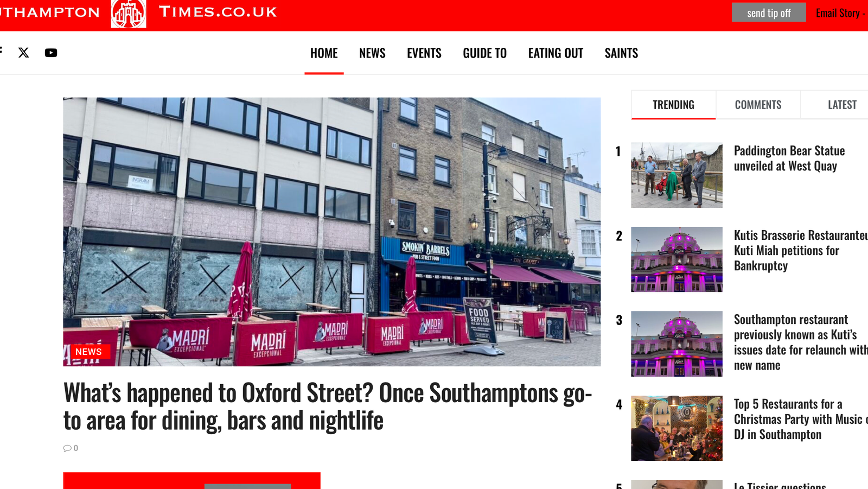Open the YouTube social icon

[51, 53]
